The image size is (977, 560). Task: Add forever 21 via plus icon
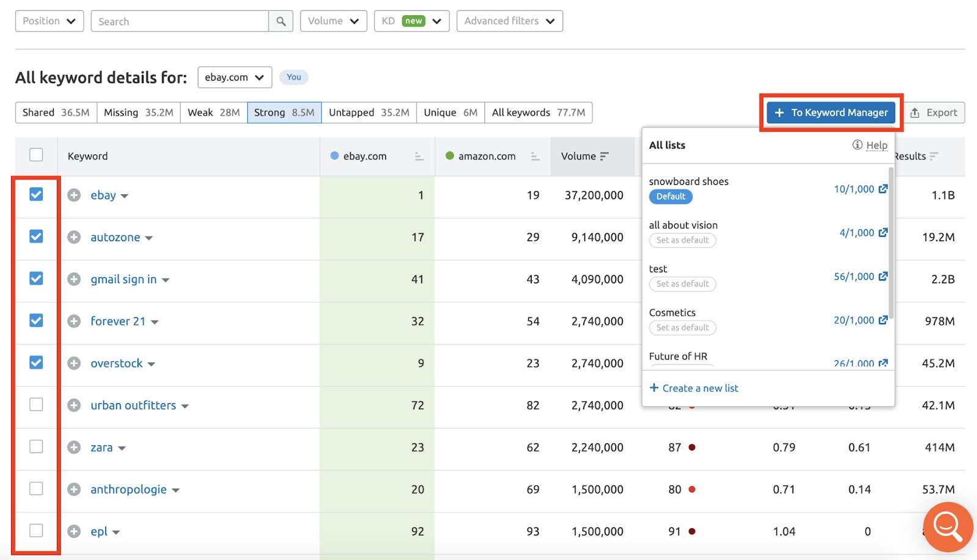(x=74, y=321)
